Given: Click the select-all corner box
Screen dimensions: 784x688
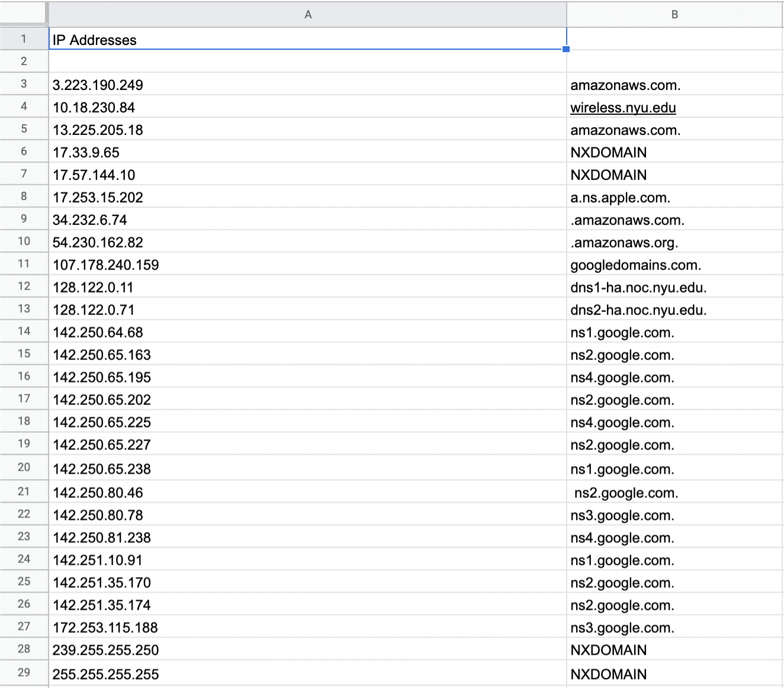Looking at the screenshot, I should pos(23,14).
